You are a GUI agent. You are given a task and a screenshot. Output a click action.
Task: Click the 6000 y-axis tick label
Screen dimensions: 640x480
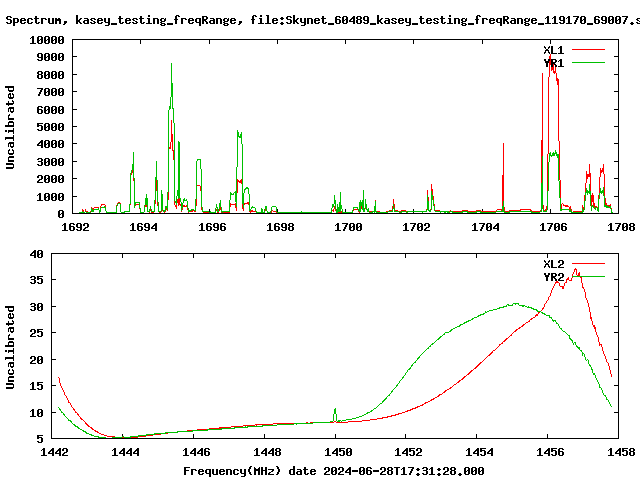point(51,110)
